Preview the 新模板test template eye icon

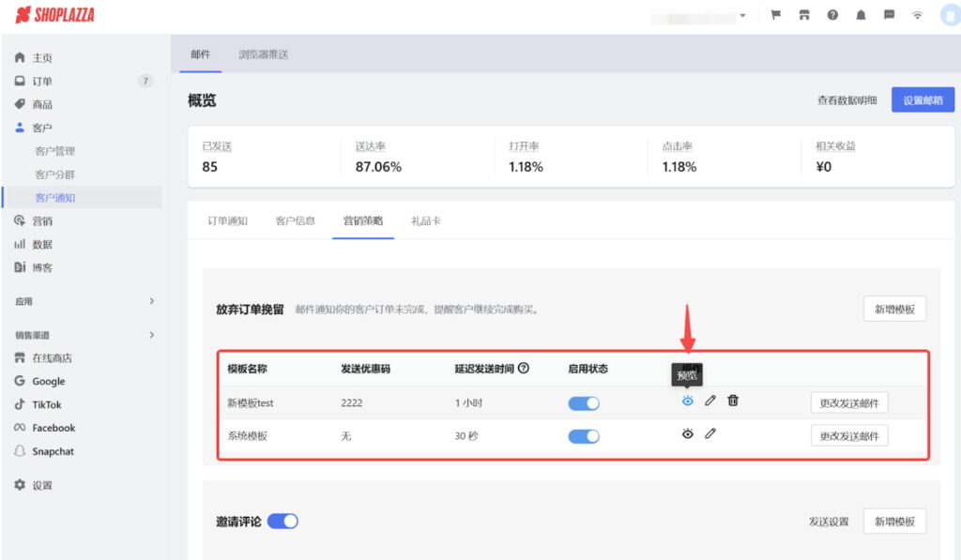688,401
